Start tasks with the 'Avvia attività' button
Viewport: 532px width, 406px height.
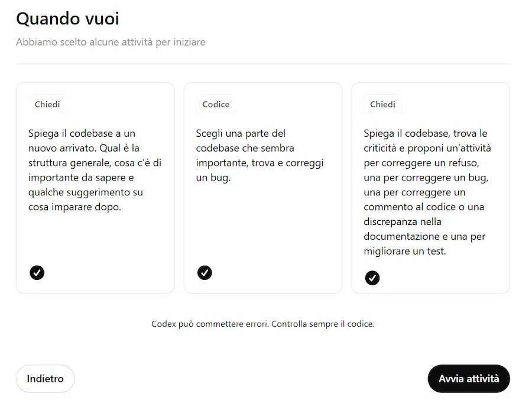coord(469,379)
